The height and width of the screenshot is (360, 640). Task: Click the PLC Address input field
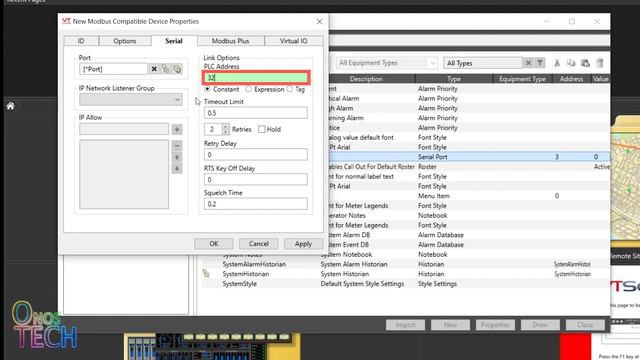pyautogui.click(x=256, y=78)
